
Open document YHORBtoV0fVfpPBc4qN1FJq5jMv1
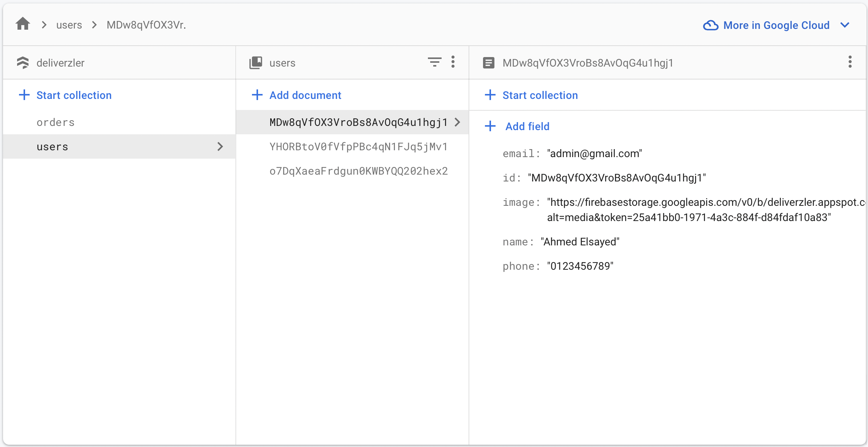(358, 147)
